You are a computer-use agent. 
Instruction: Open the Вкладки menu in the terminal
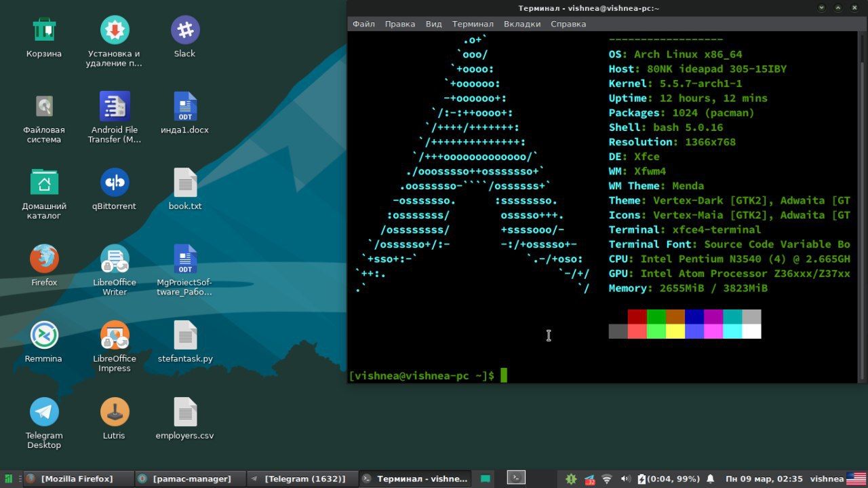point(522,24)
